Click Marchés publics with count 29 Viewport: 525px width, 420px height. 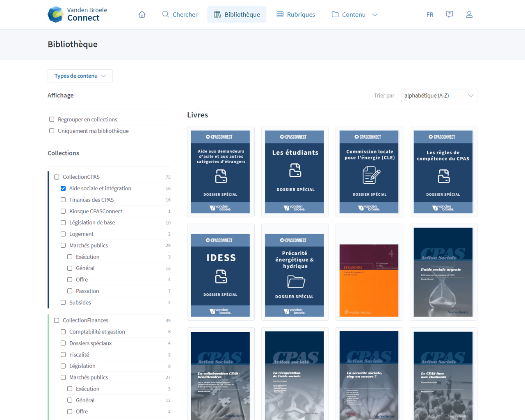click(89, 245)
